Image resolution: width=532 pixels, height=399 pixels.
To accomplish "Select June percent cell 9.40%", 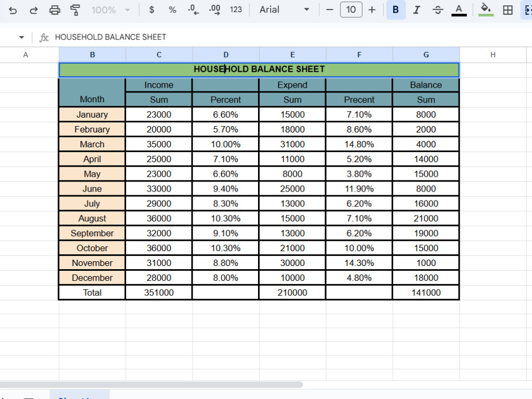I will point(226,189).
